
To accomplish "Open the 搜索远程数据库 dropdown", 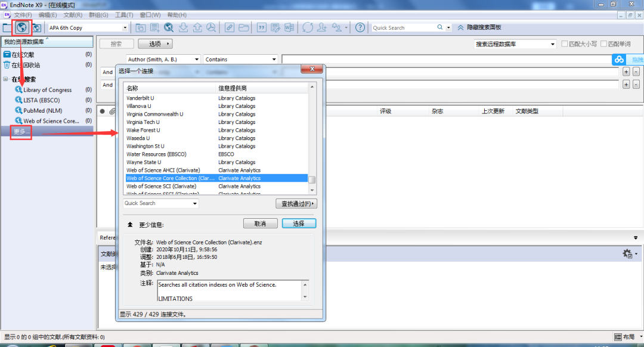I will (x=552, y=44).
